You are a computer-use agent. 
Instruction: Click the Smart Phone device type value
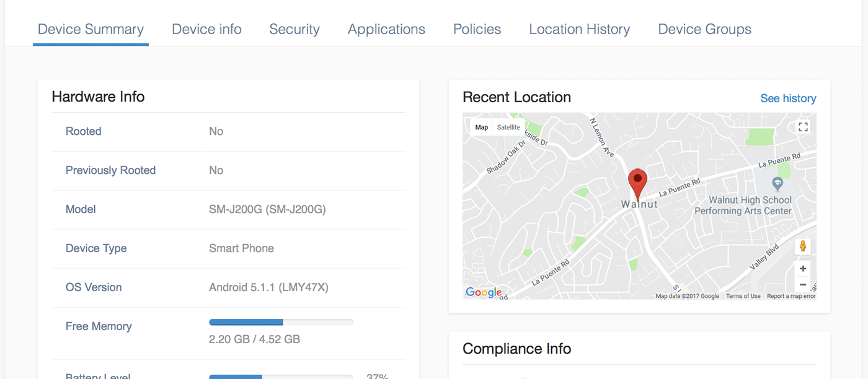(241, 248)
